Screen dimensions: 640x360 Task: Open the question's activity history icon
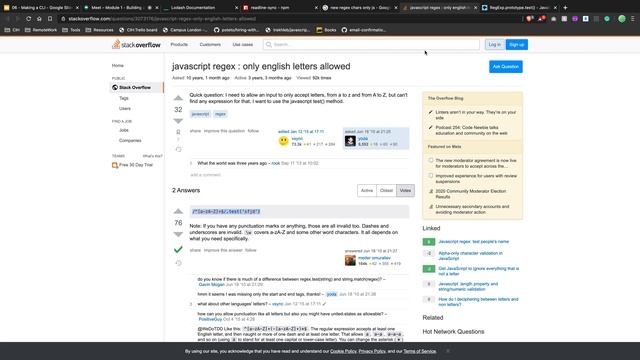pyautogui.click(x=178, y=149)
